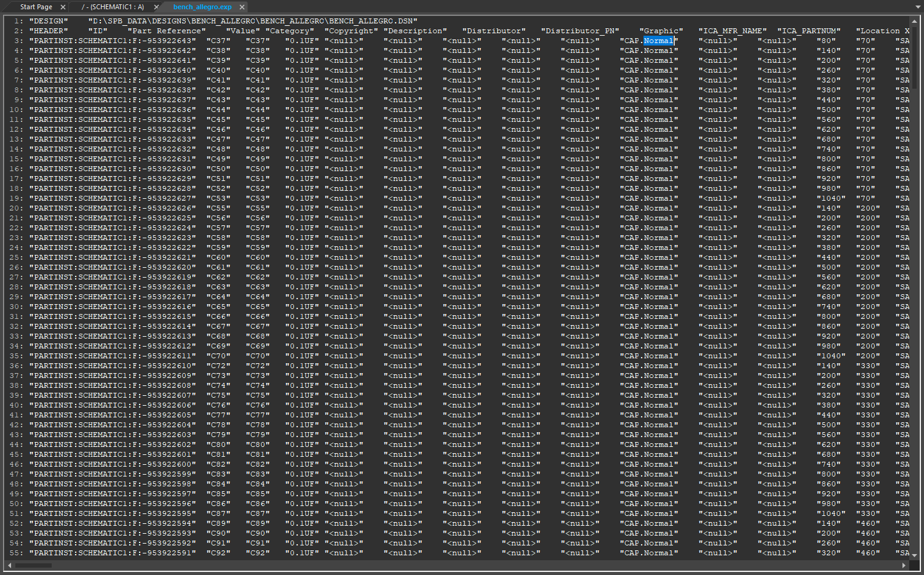This screenshot has width=924, height=575.
Task: Click the "Distributor_PN" header field
Action: pyautogui.click(x=580, y=31)
